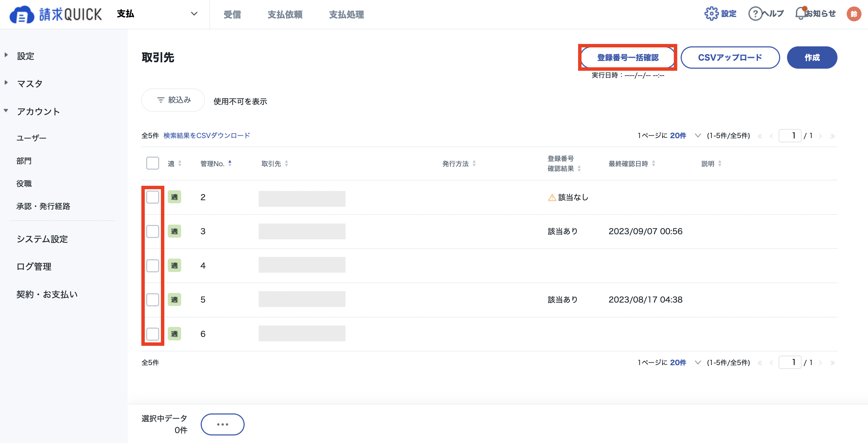Toggle the select-all header checkbox
The height and width of the screenshot is (443, 868).
click(x=153, y=163)
